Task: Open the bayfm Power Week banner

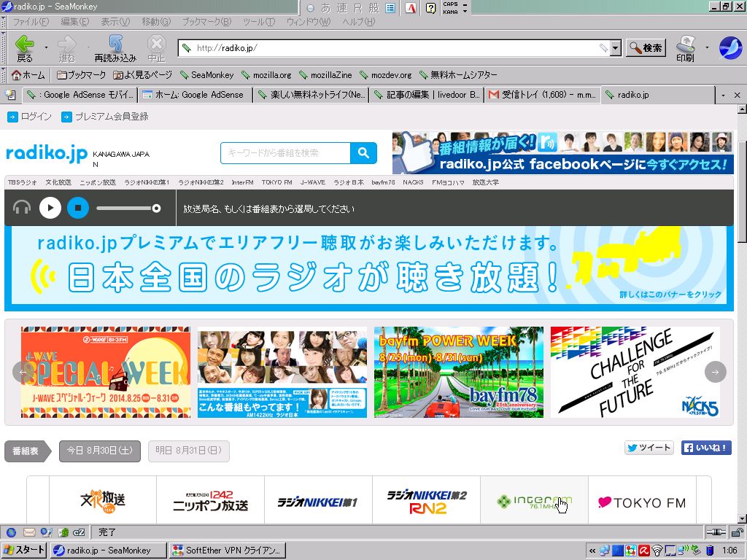Action: (x=458, y=372)
